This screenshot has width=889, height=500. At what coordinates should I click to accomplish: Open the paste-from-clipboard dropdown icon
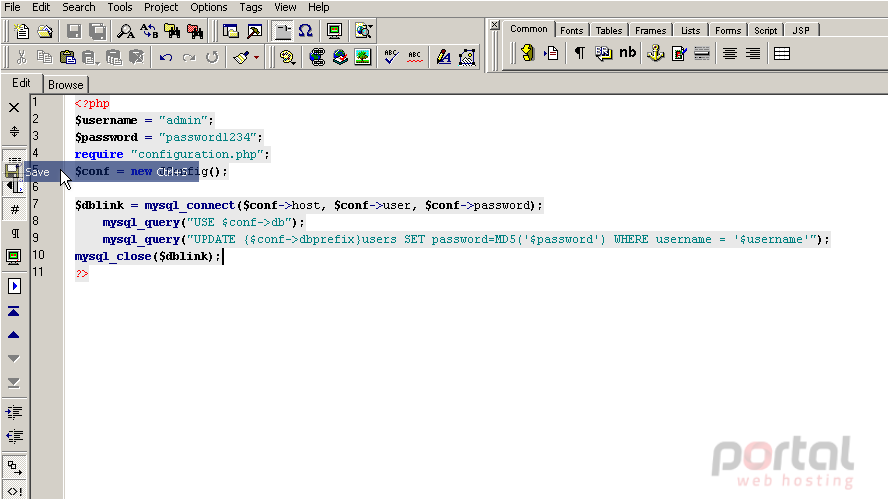click(x=91, y=57)
